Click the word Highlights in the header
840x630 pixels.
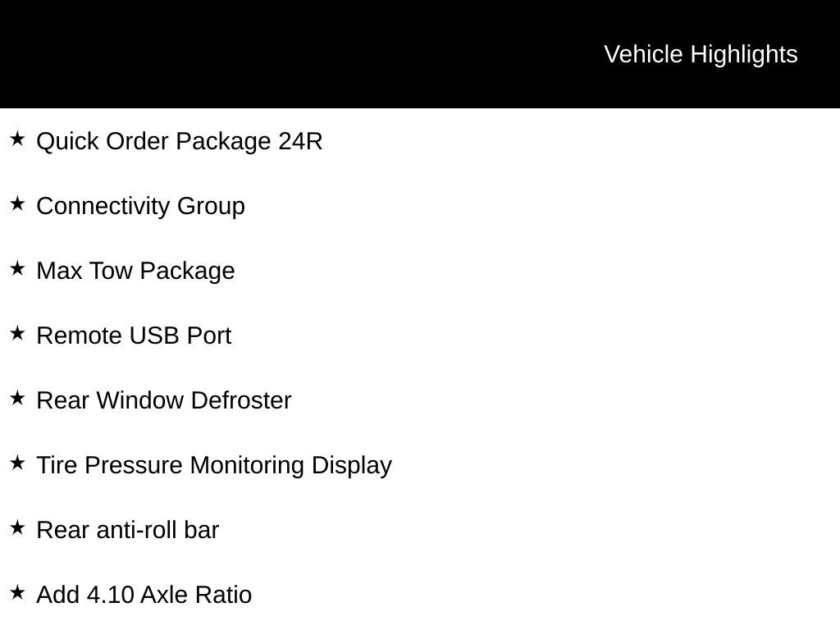(744, 55)
